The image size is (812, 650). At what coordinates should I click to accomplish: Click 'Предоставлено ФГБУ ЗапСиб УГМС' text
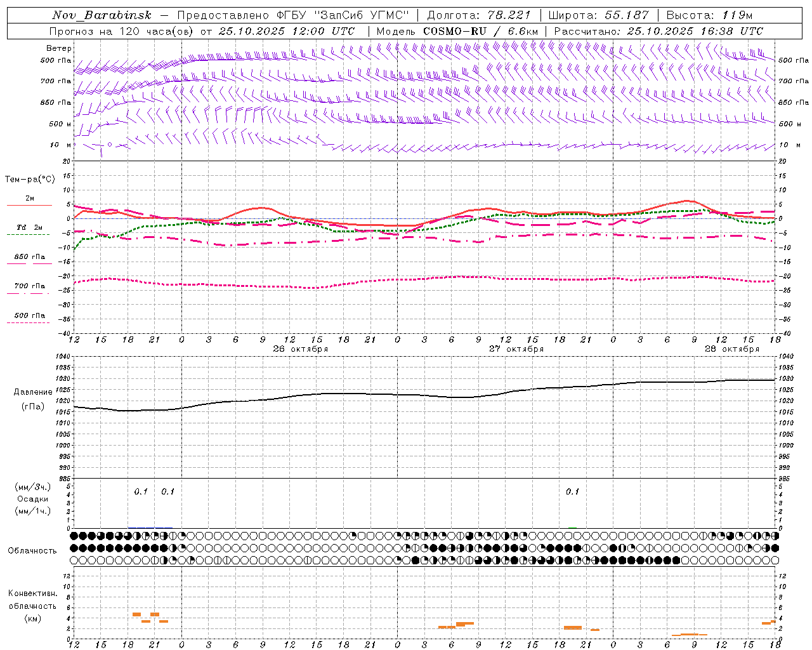tap(294, 15)
